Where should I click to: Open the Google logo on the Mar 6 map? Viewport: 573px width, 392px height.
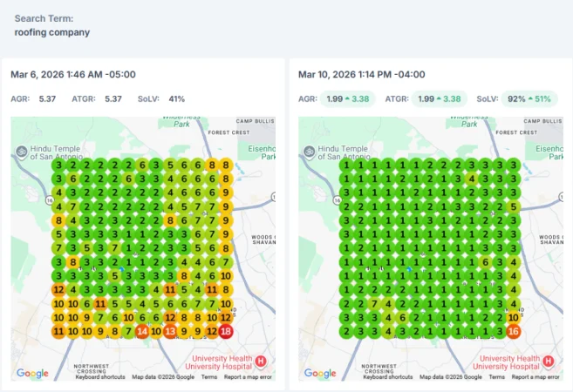(x=32, y=373)
